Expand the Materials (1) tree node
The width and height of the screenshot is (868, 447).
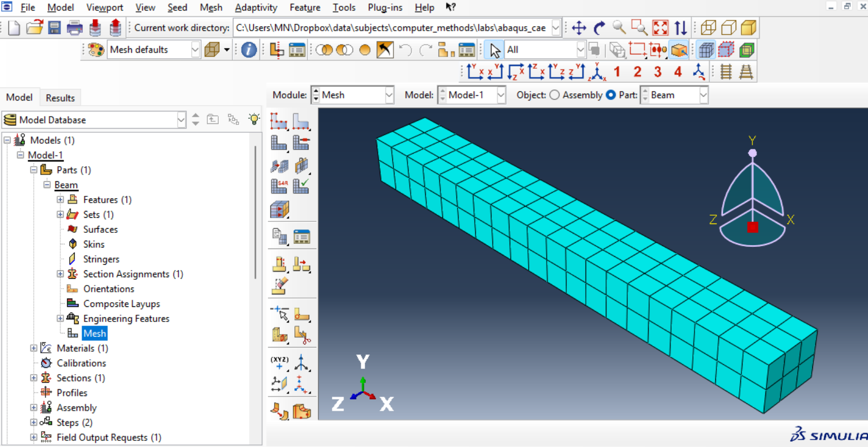[x=34, y=348]
